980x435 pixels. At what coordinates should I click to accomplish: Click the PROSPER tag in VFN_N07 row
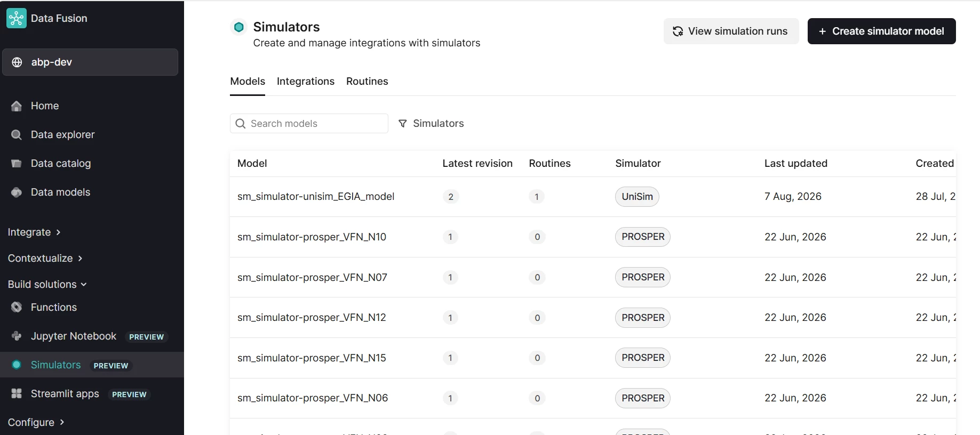(x=643, y=278)
